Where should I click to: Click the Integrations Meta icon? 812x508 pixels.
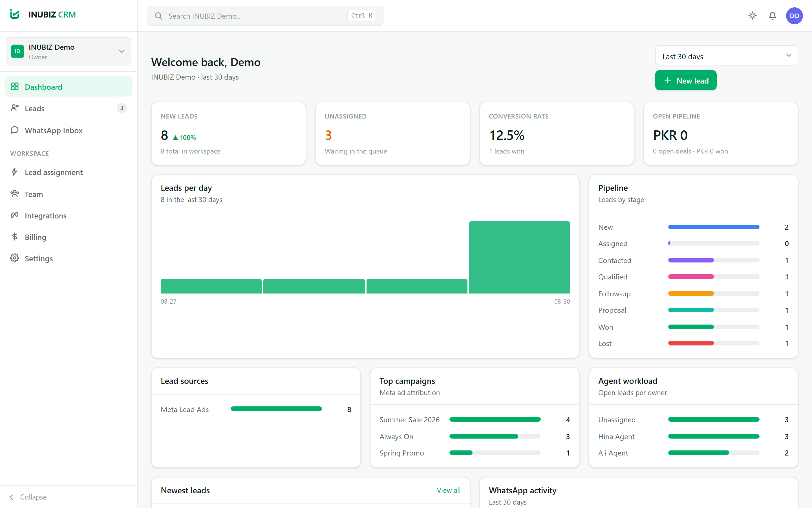[x=14, y=215]
